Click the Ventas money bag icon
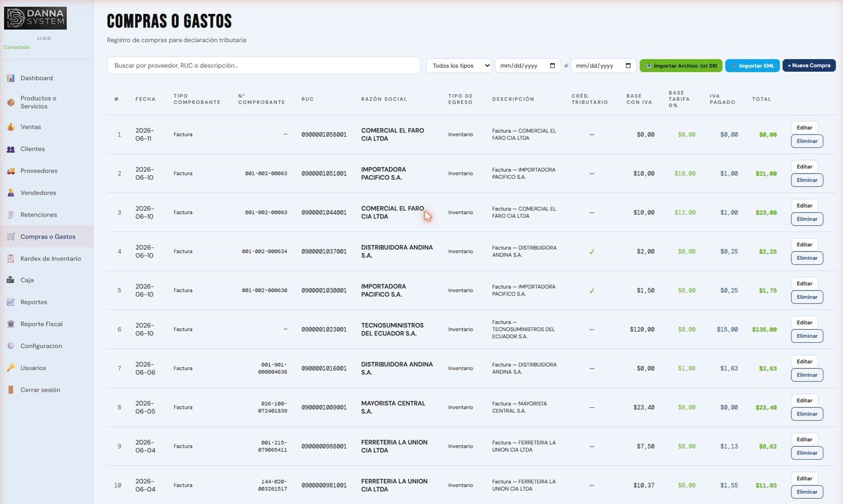The image size is (843, 504). click(11, 127)
